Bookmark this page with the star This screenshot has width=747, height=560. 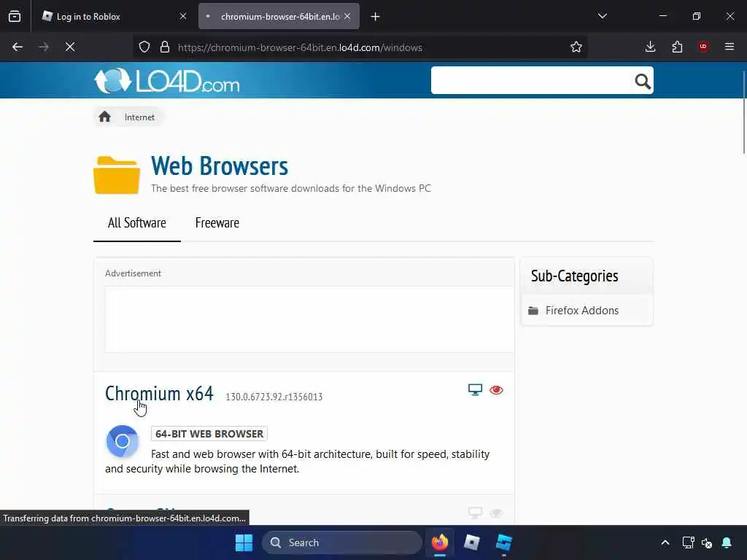576,47
